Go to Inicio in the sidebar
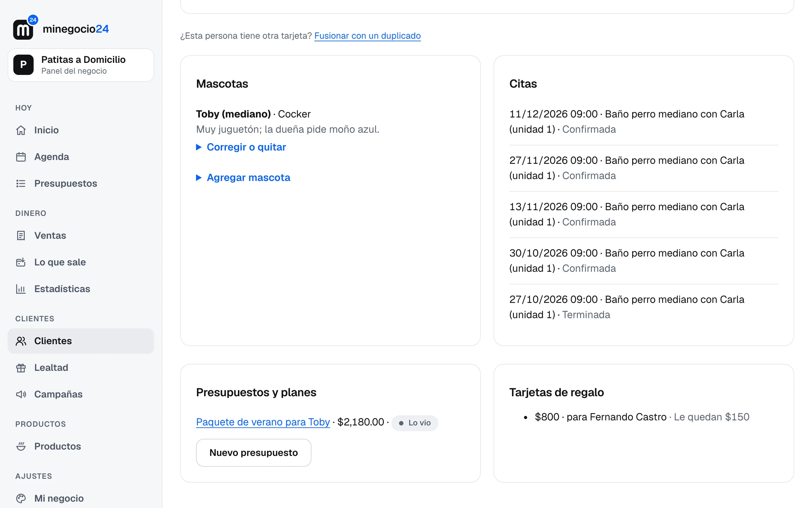Screen dimensions: 812x508 click(x=81, y=130)
